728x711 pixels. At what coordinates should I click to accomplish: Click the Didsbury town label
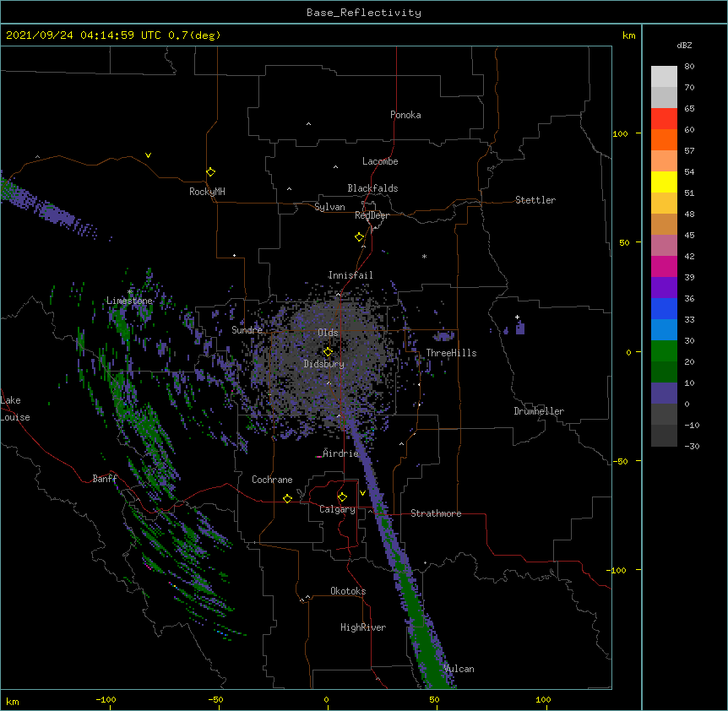[324, 364]
